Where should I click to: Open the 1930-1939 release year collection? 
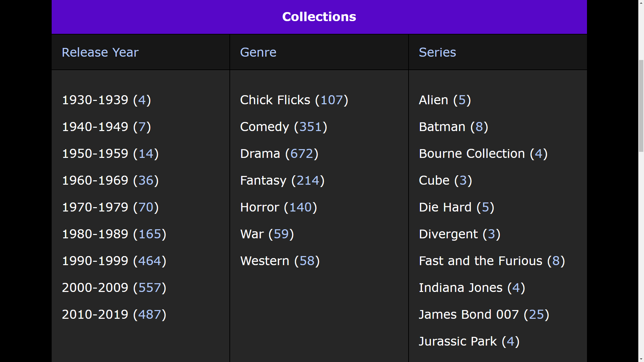106,100
